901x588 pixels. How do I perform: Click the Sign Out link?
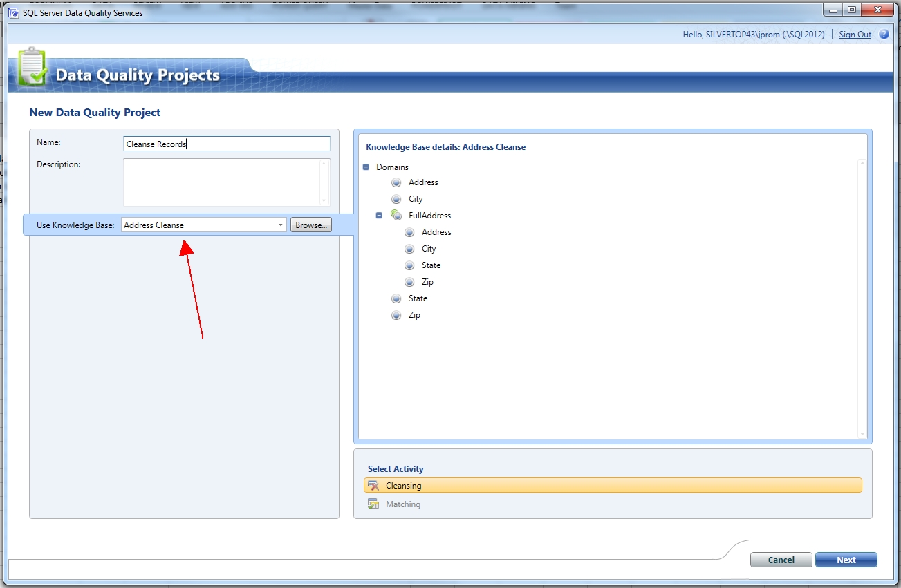[855, 35]
